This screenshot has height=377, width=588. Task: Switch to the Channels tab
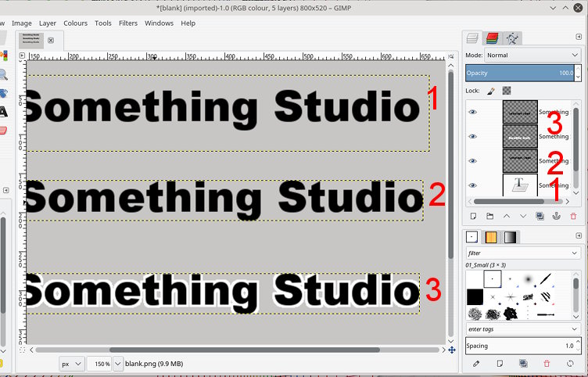[492, 38]
